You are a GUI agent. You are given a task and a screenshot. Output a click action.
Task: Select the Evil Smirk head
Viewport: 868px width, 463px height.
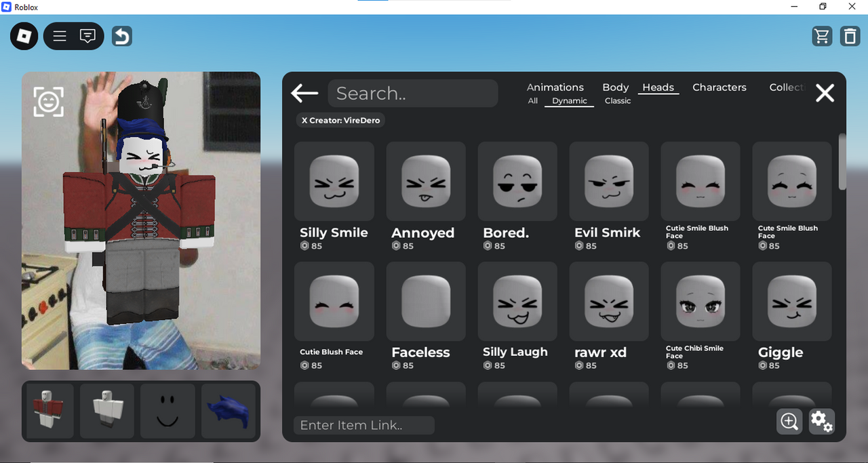point(609,182)
